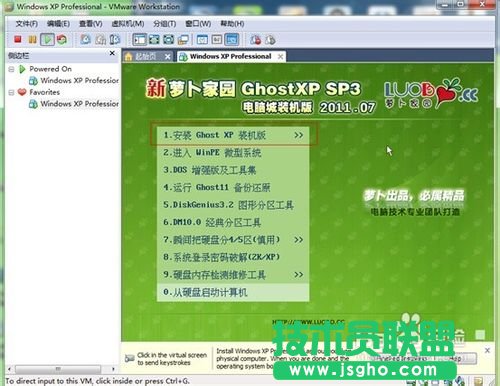Click the red Power Off toolbar icon
The width and height of the screenshot is (500, 386).
pyautogui.click(x=18, y=40)
